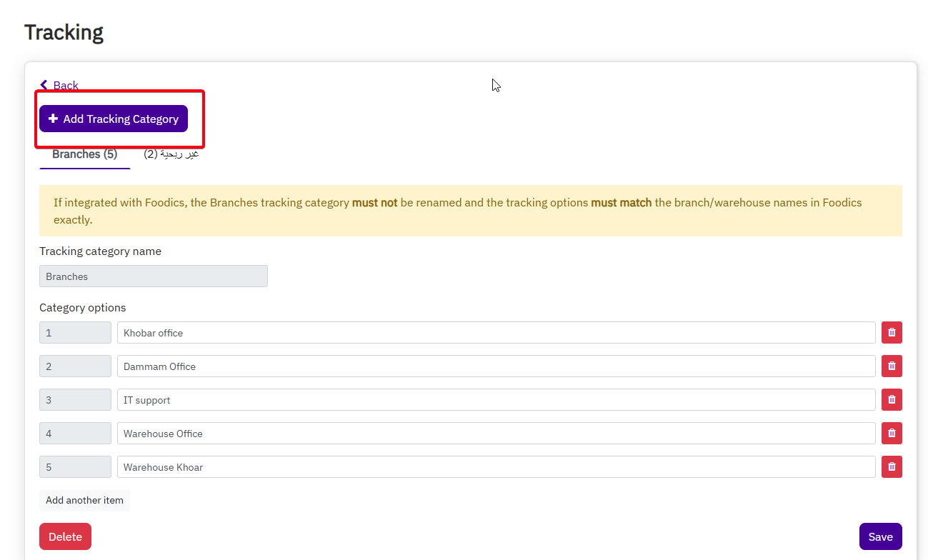The width and height of the screenshot is (928, 560).
Task: Delete the Dammam Office option via trash icon
Action: click(892, 366)
